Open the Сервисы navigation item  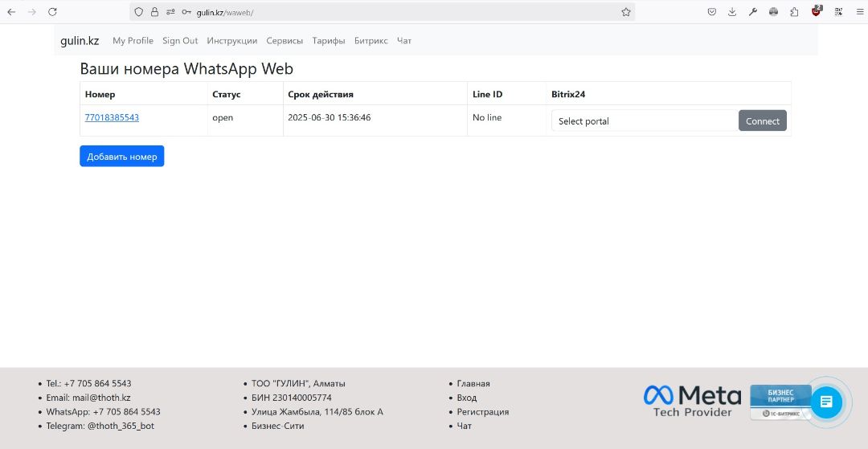[285, 41]
